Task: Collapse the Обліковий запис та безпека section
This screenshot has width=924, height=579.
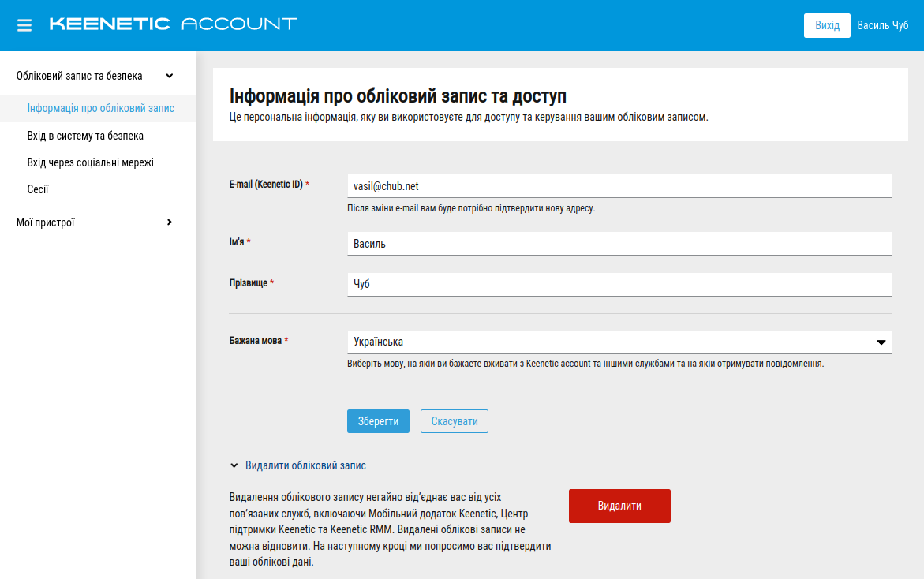Action: 169,76
